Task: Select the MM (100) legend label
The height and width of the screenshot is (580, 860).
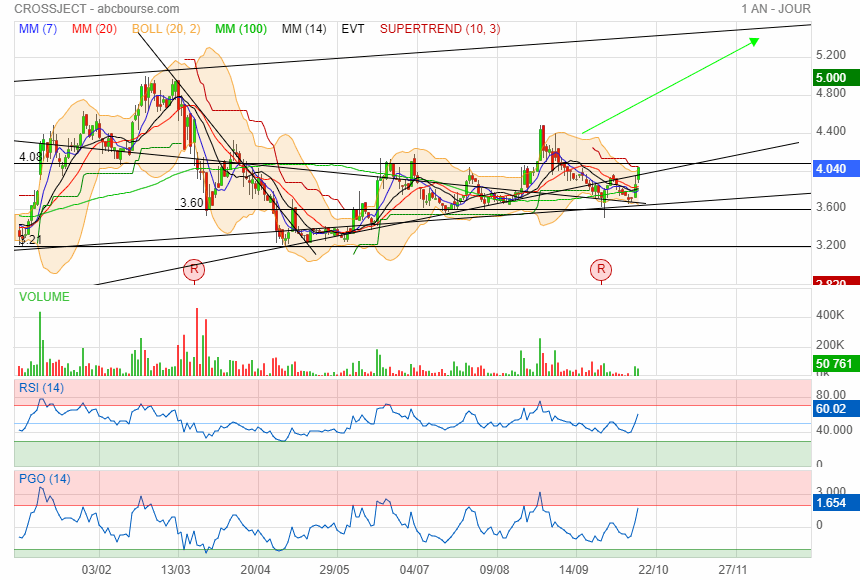Action: pos(241,29)
